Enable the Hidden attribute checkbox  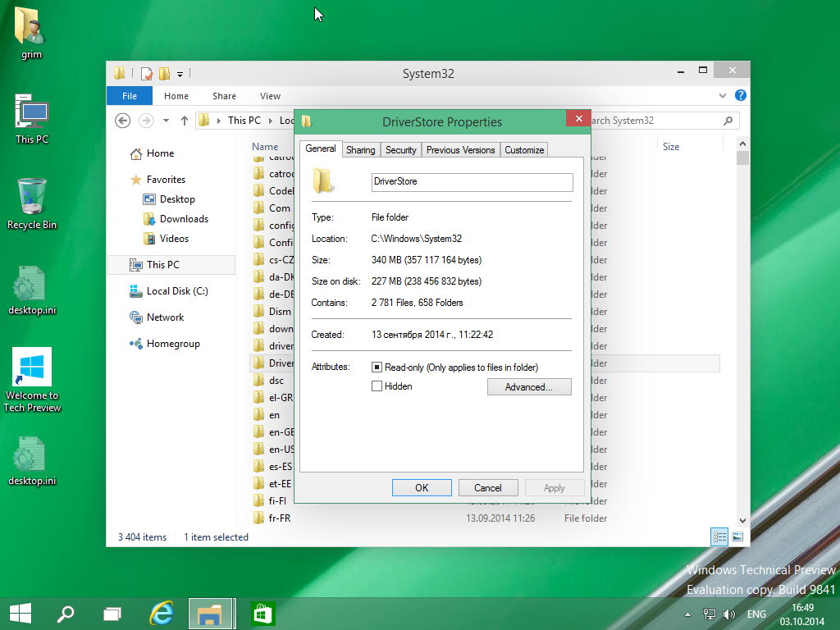click(x=377, y=386)
